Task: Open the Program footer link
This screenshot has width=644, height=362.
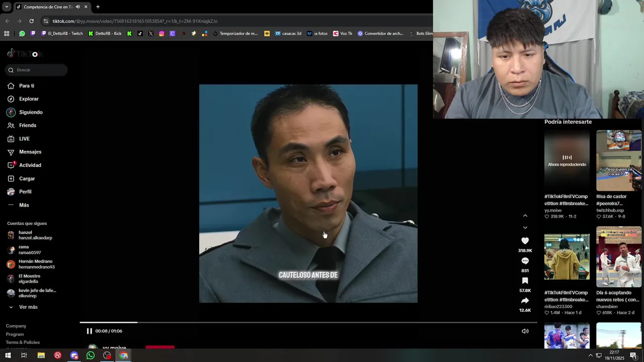Action: pyautogui.click(x=15, y=334)
